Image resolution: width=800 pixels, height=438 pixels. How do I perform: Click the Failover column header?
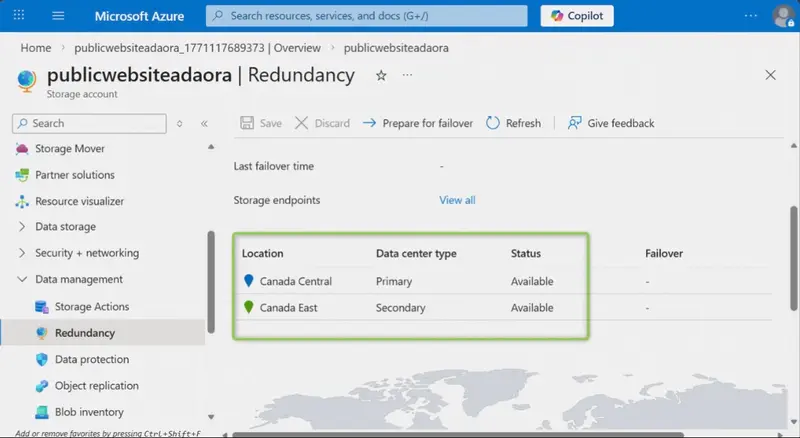pyautogui.click(x=664, y=253)
